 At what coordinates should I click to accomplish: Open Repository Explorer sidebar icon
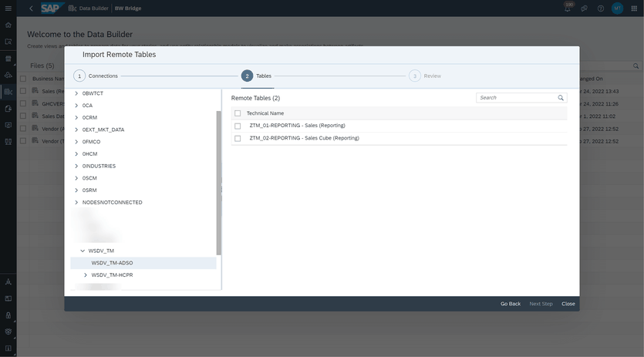[8, 42]
